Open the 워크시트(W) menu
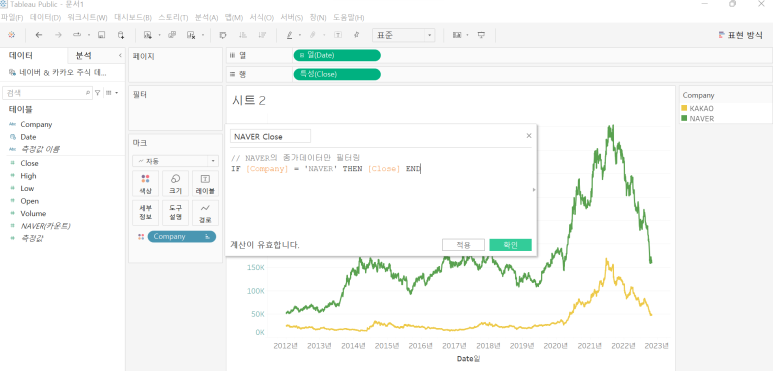773x371 pixels. (87, 18)
